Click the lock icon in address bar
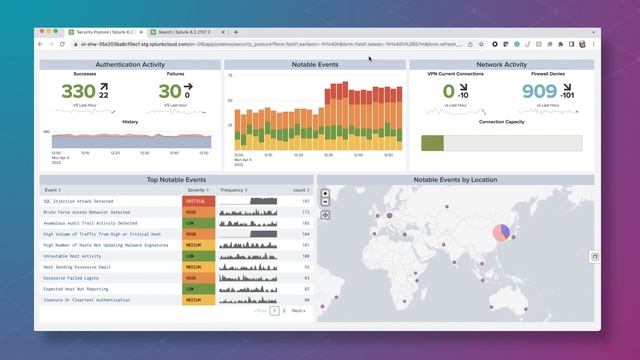 (x=76, y=44)
